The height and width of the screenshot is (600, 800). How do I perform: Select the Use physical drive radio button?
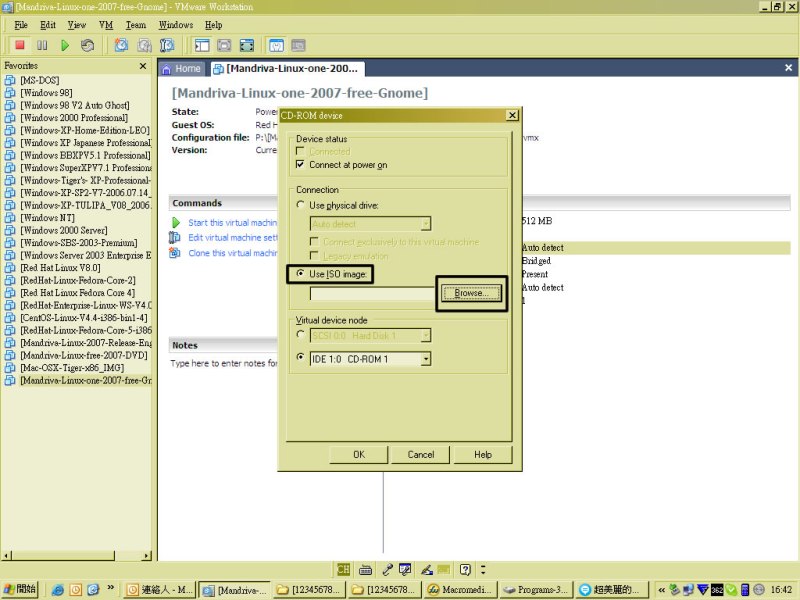coord(301,205)
